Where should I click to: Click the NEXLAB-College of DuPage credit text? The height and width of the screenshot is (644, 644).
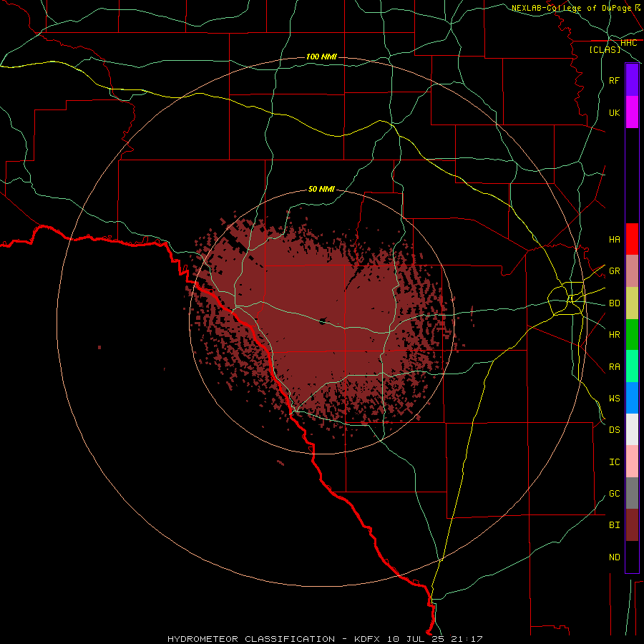click(x=571, y=8)
